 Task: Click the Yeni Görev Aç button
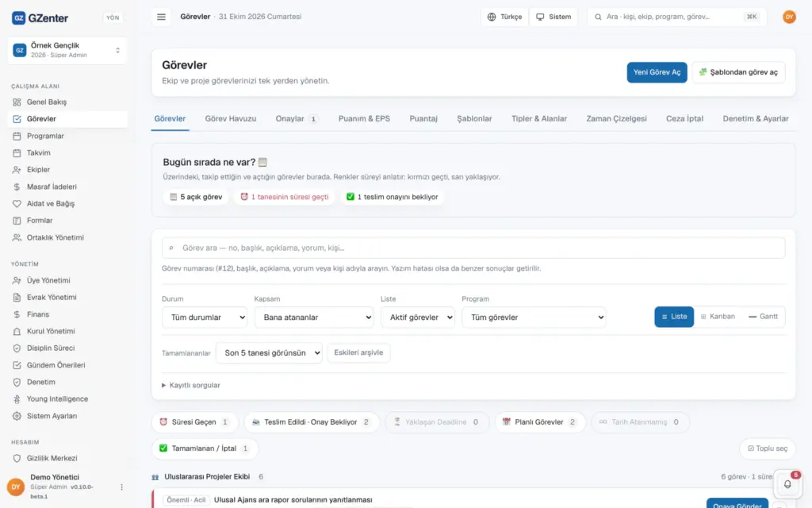(x=657, y=72)
